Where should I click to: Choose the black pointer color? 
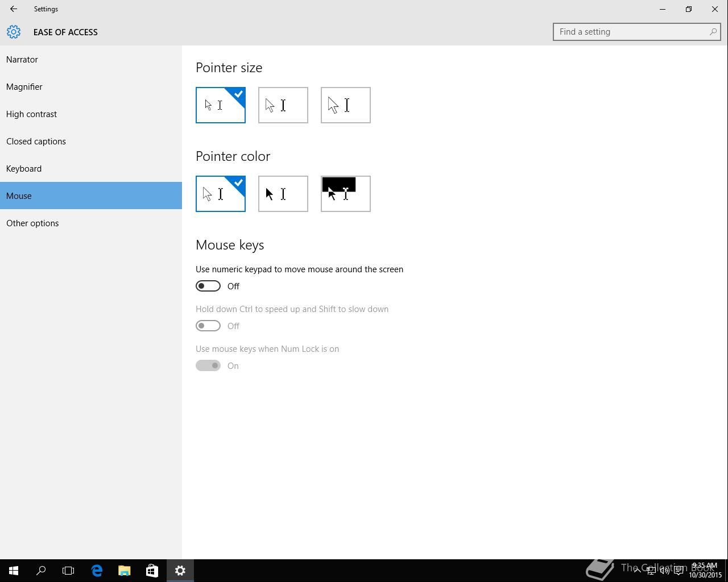point(283,194)
